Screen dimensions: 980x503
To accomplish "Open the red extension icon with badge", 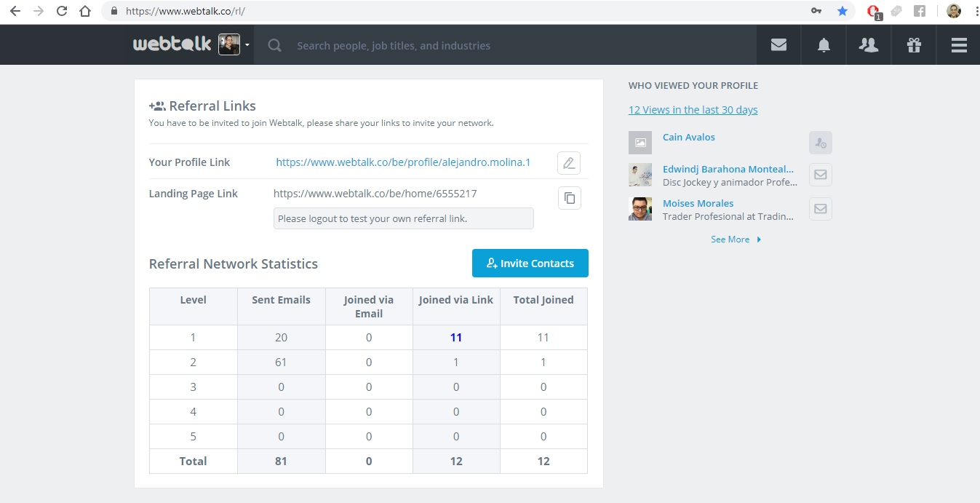I will tap(874, 12).
